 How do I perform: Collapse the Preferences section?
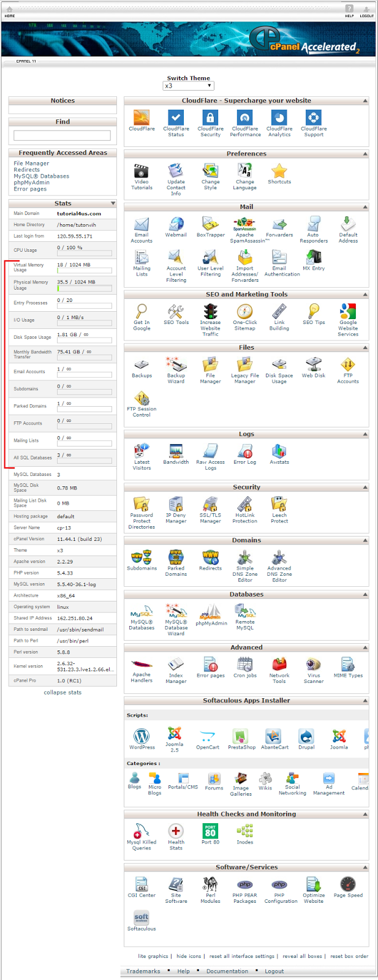pyautogui.click(x=365, y=154)
